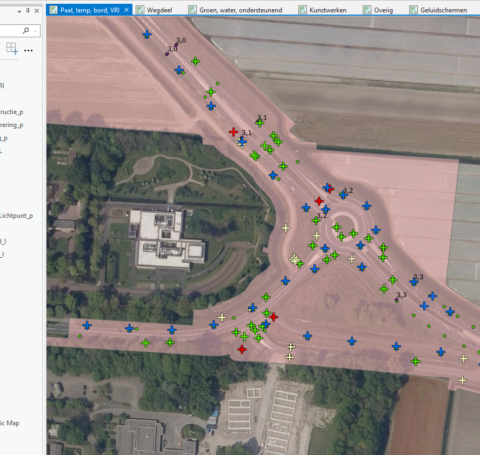The width and height of the screenshot is (480, 455).
Task: Select the layer ending in ructie_p
Action: pos(11,112)
